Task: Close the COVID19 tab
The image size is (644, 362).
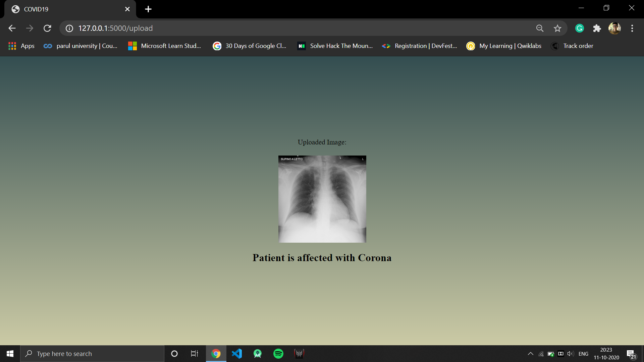Action: coord(127,9)
